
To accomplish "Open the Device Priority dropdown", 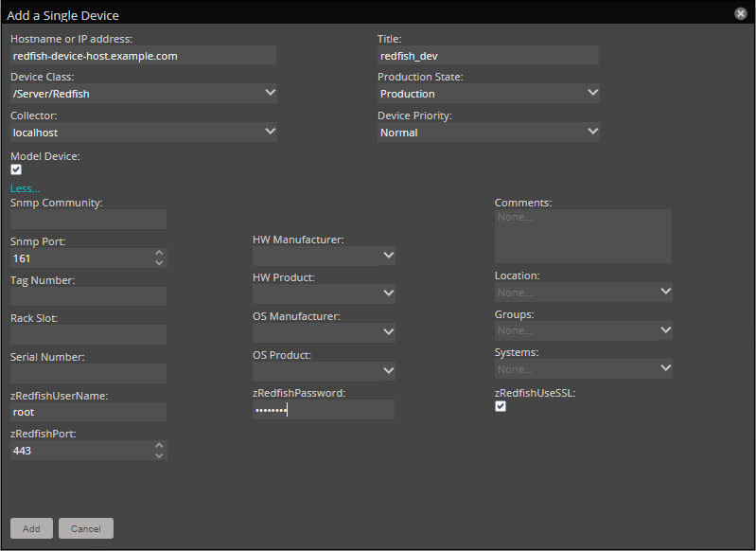I will (x=593, y=132).
